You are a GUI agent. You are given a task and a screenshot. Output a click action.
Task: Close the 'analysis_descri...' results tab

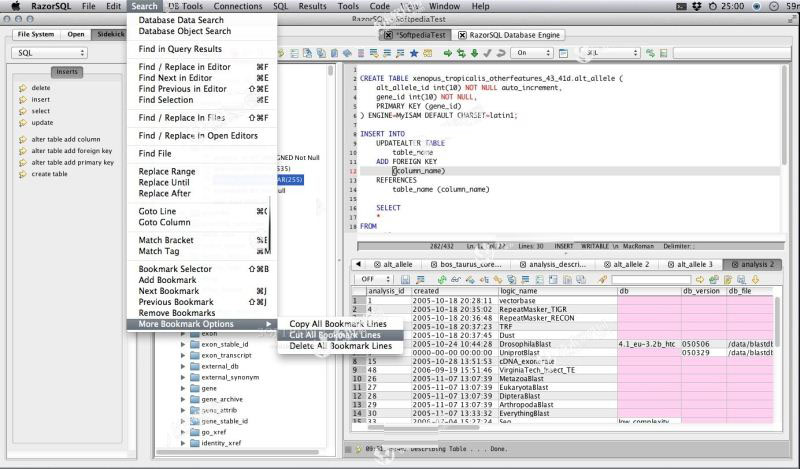(x=523, y=264)
